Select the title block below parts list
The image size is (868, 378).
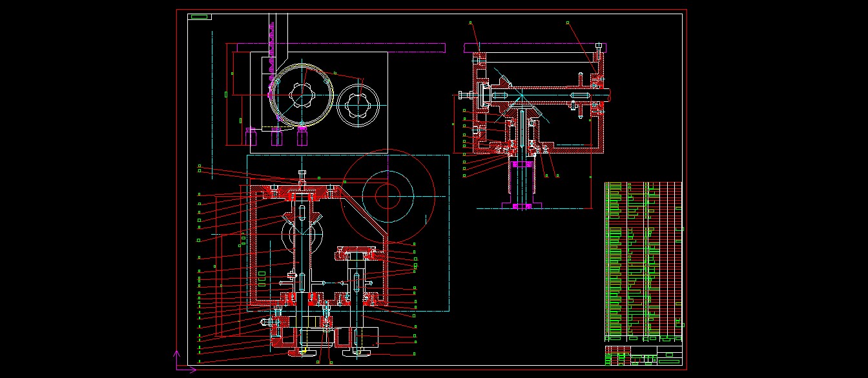(x=643, y=355)
